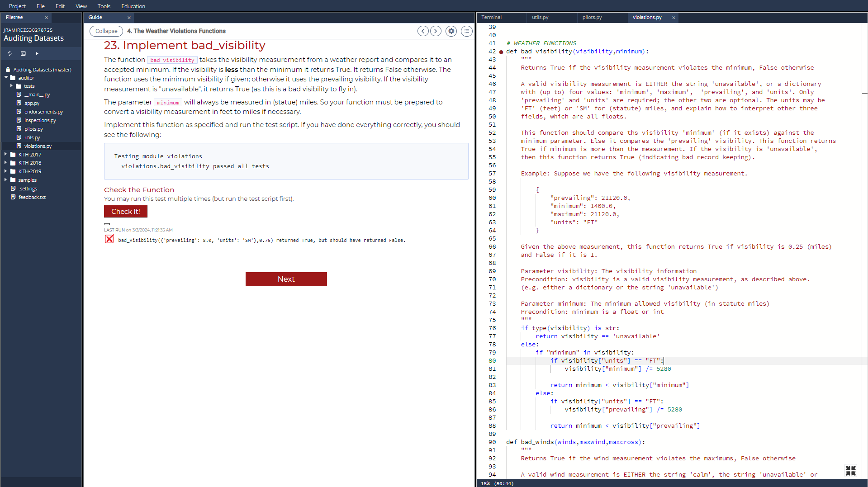Open guide settings via the gear icon
The image size is (868, 487).
click(x=451, y=31)
